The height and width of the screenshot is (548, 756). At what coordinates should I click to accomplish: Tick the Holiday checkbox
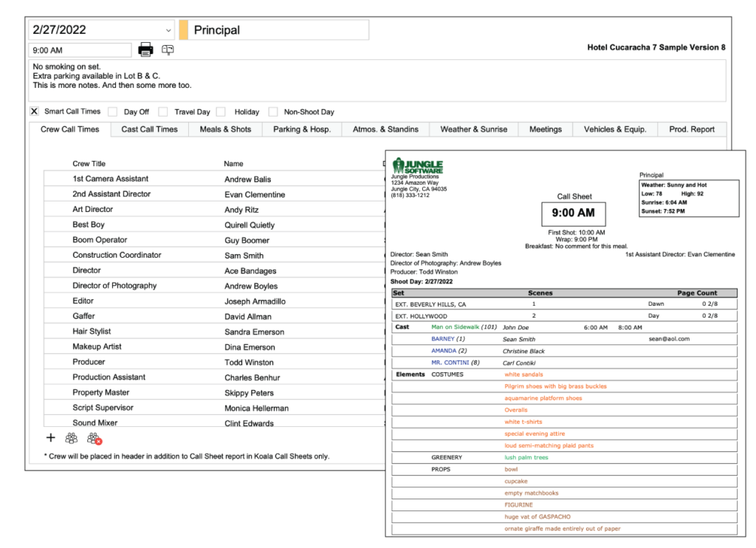click(x=221, y=112)
